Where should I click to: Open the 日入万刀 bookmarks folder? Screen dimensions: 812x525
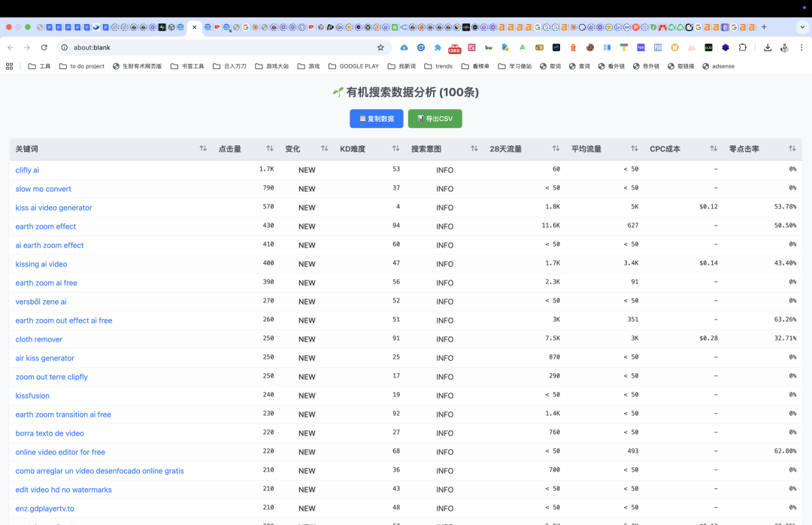229,66
